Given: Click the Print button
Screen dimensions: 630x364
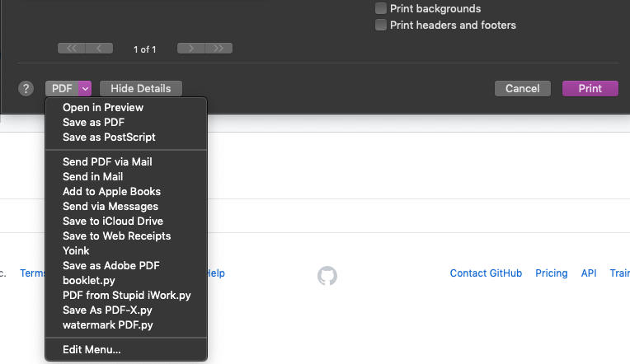Looking at the screenshot, I should point(590,88).
